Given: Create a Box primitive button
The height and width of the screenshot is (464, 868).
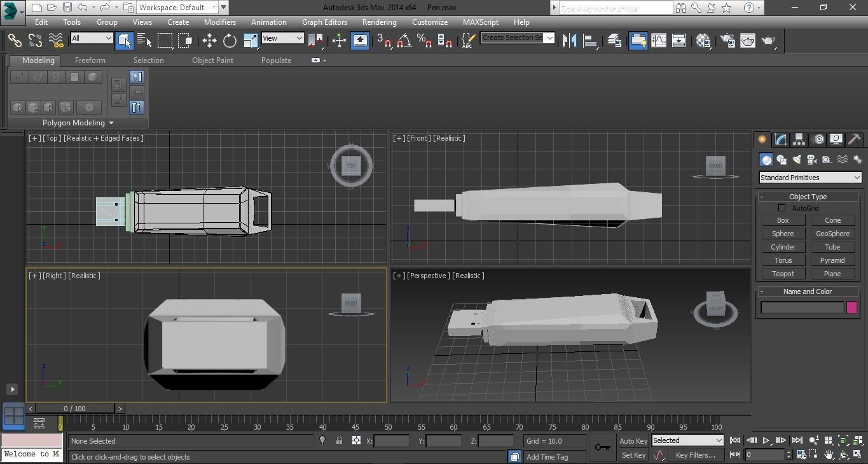Looking at the screenshot, I should pos(783,220).
